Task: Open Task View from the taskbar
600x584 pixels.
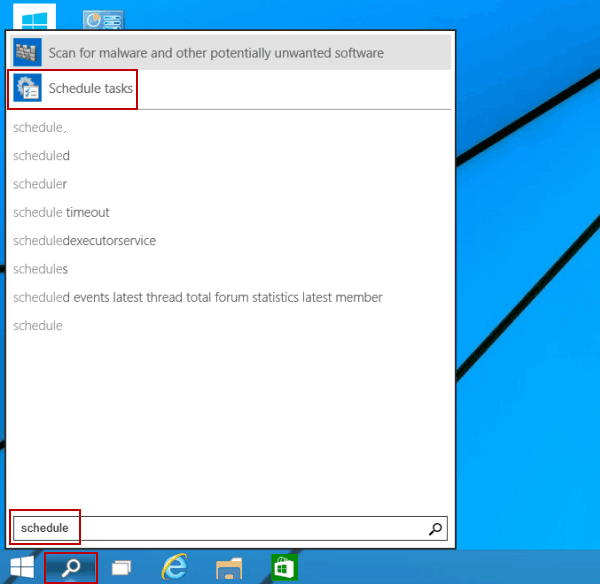Action: tap(121, 568)
